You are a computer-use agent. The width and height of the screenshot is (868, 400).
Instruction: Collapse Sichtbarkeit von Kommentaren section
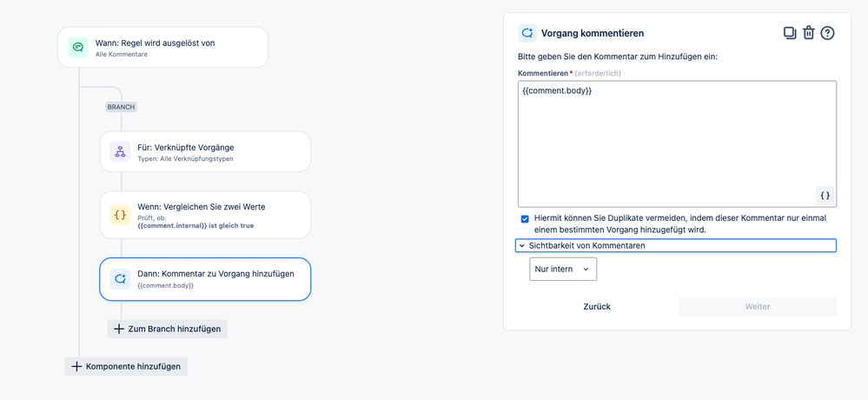pos(676,245)
